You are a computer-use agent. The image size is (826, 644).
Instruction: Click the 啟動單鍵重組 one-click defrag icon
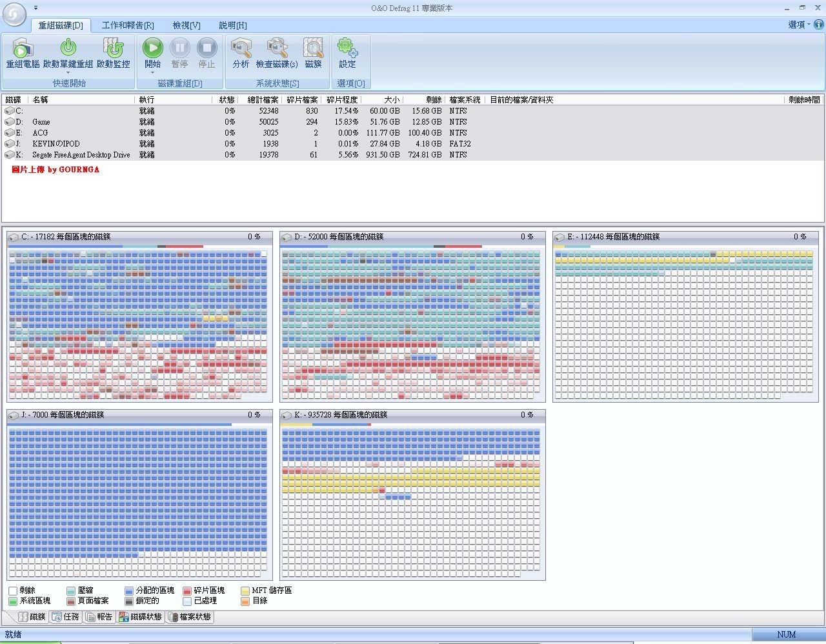pyautogui.click(x=68, y=49)
